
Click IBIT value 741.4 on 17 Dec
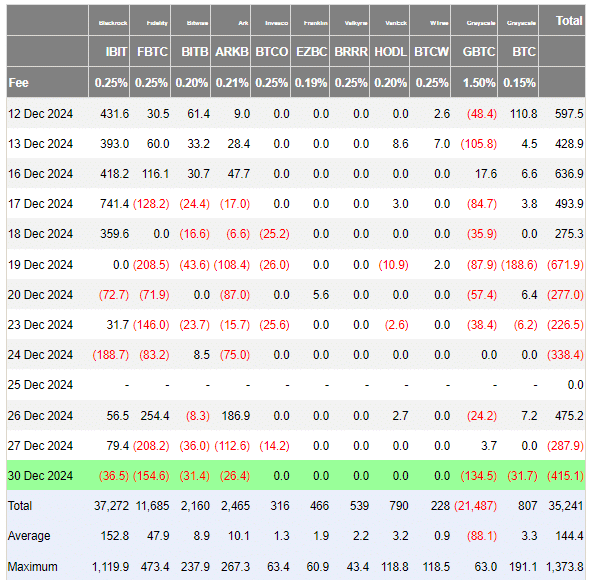(115, 204)
